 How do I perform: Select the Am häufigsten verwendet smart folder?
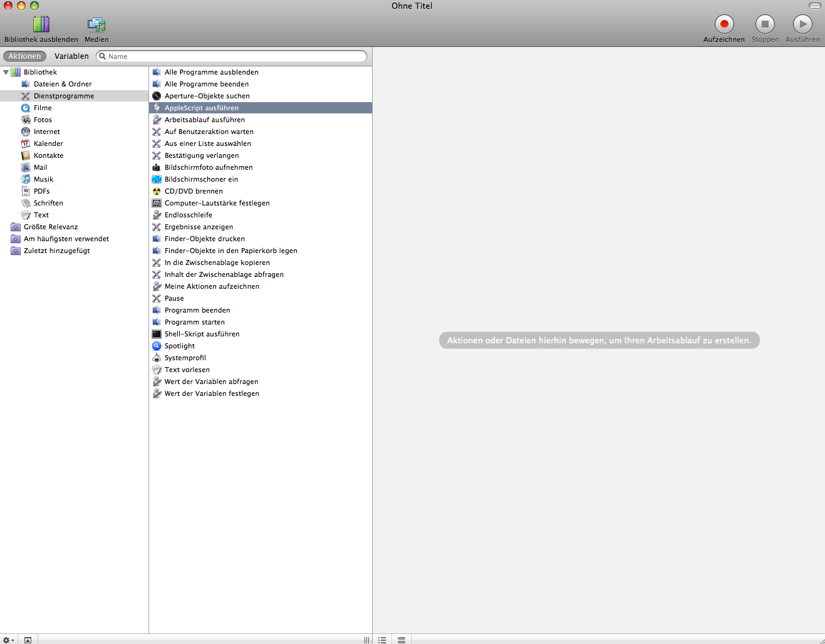[66, 239]
